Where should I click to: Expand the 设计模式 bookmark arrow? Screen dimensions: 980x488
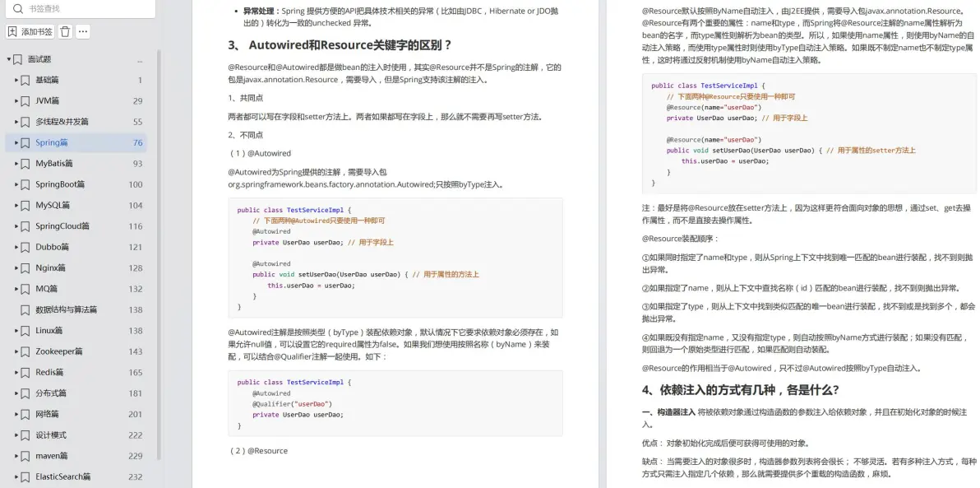pyautogui.click(x=16, y=435)
